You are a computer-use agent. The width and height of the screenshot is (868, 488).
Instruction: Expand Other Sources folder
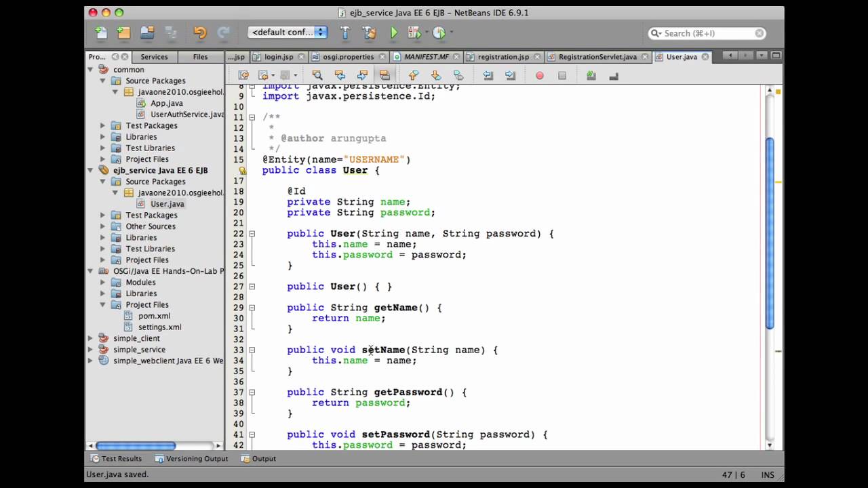coord(103,226)
